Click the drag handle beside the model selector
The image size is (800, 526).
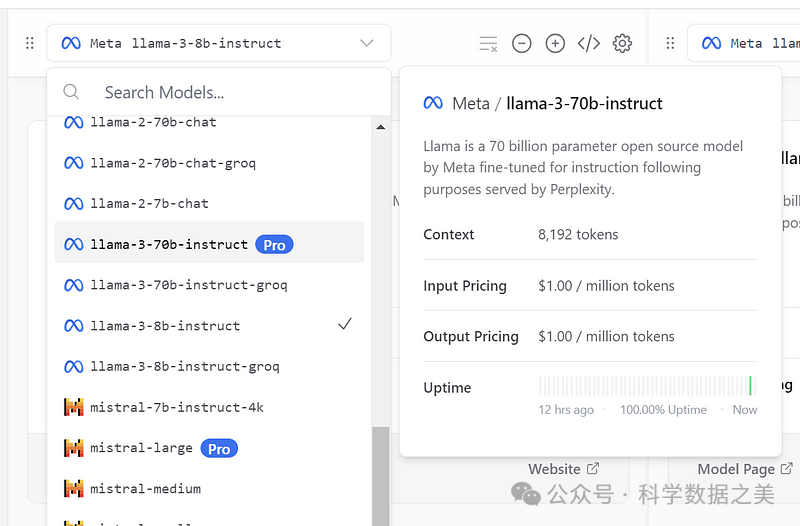tap(30, 43)
